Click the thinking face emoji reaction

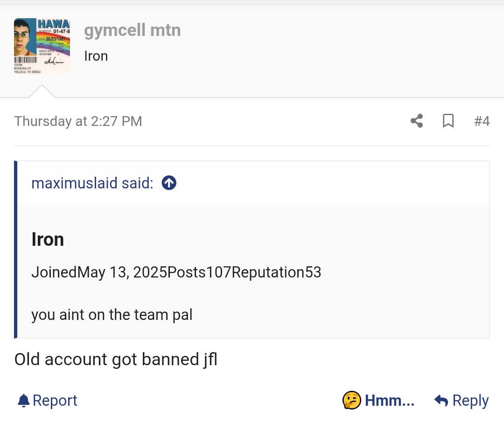351,400
